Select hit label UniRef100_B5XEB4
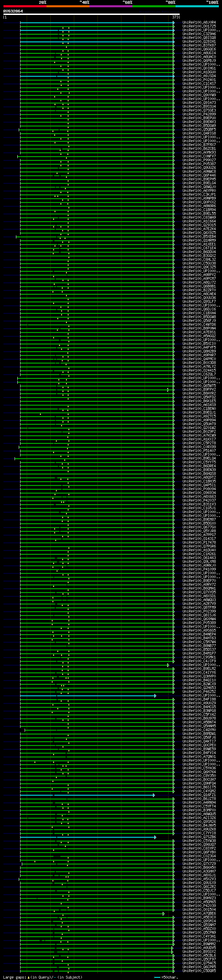Screen dimensions: 222x980 pyautogui.click(x=199, y=237)
